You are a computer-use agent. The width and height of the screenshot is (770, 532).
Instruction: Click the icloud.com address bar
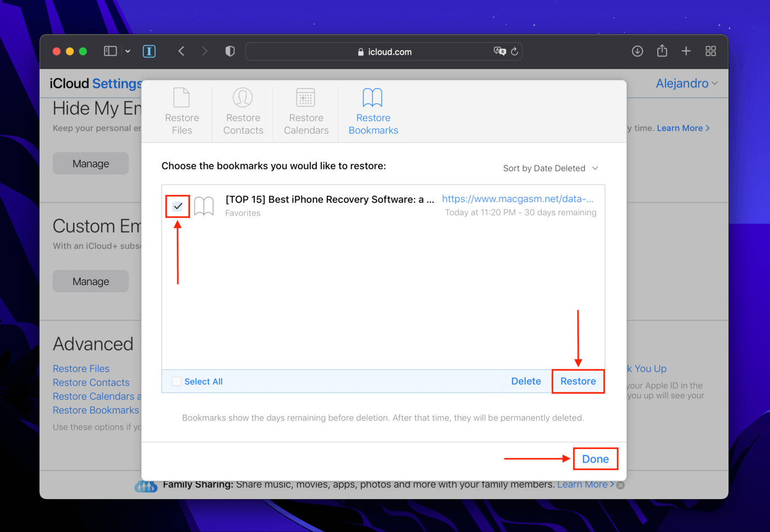pyautogui.click(x=384, y=52)
